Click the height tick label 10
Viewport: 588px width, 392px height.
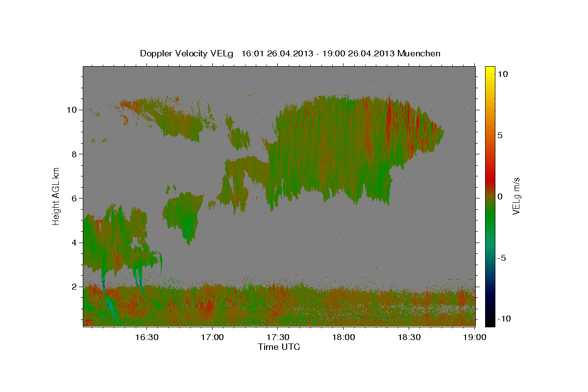point(71,110)
